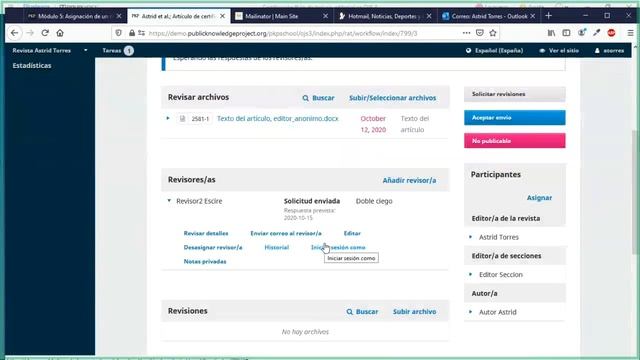Click the browser address bar URL
The width and height of the screenshot is (640, 360).
tap(282, 33)
